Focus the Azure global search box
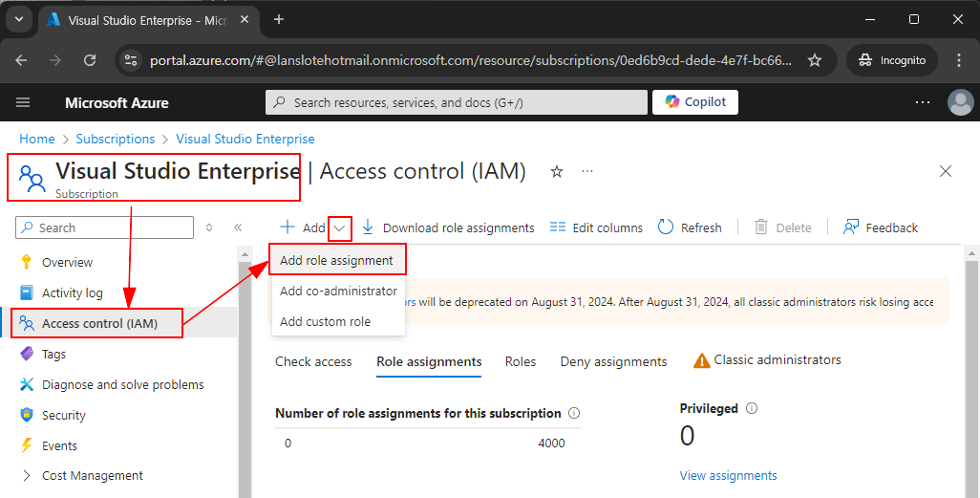Viewport: 980px width, 498px height. 457,102
